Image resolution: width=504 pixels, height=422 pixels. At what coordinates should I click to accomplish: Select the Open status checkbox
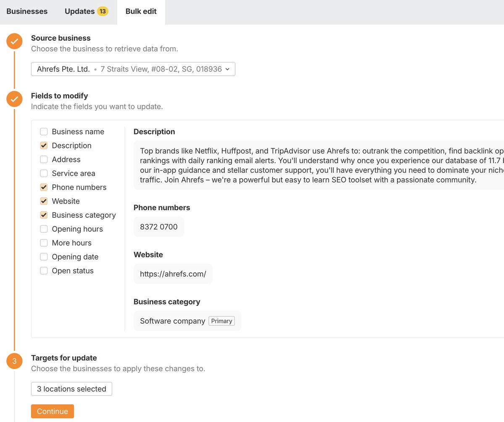[x=44, y=270]
